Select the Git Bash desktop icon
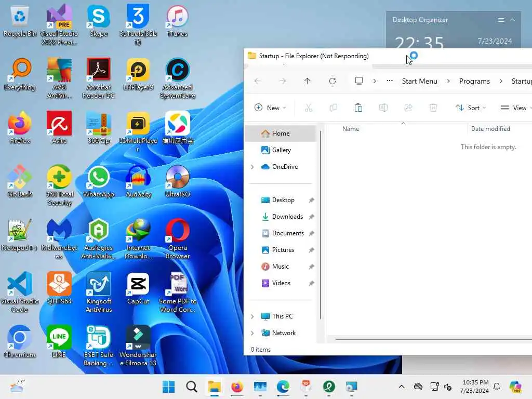 click(20, 181)
